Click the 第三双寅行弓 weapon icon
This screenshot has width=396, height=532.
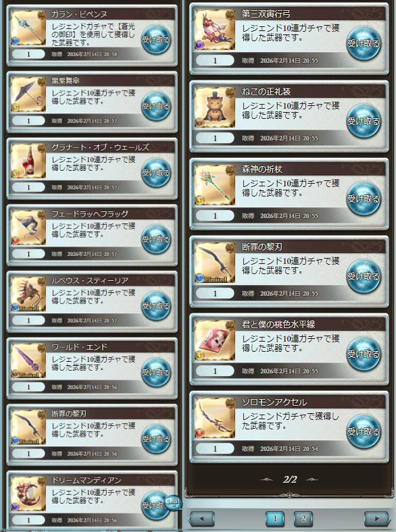(215, 30)
